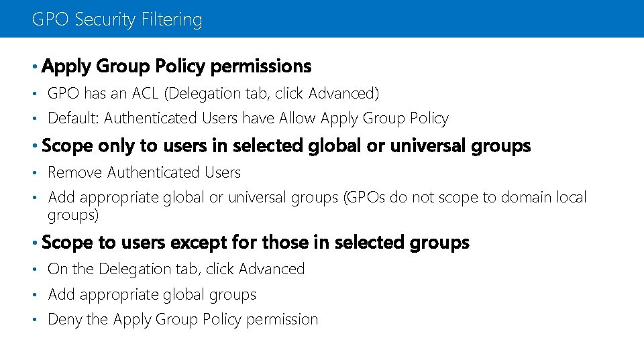This screenshot has width=644, height=362.
Task: Select the "Scope to users except" heading
Action: tap(255, 242)
